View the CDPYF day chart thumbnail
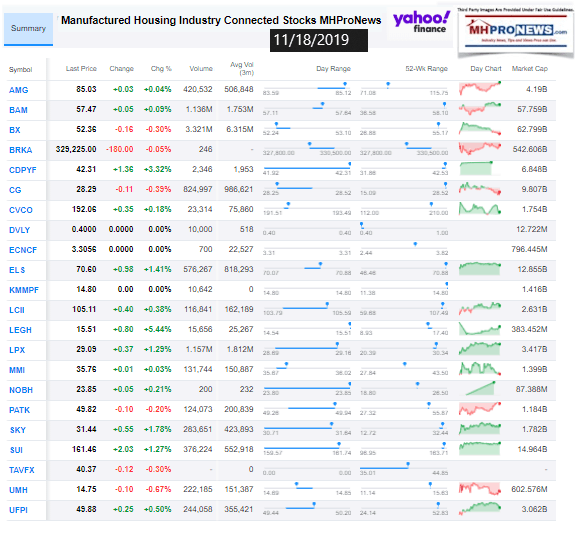This screenshot has width=575, height=540. click(x=476, y=168)
